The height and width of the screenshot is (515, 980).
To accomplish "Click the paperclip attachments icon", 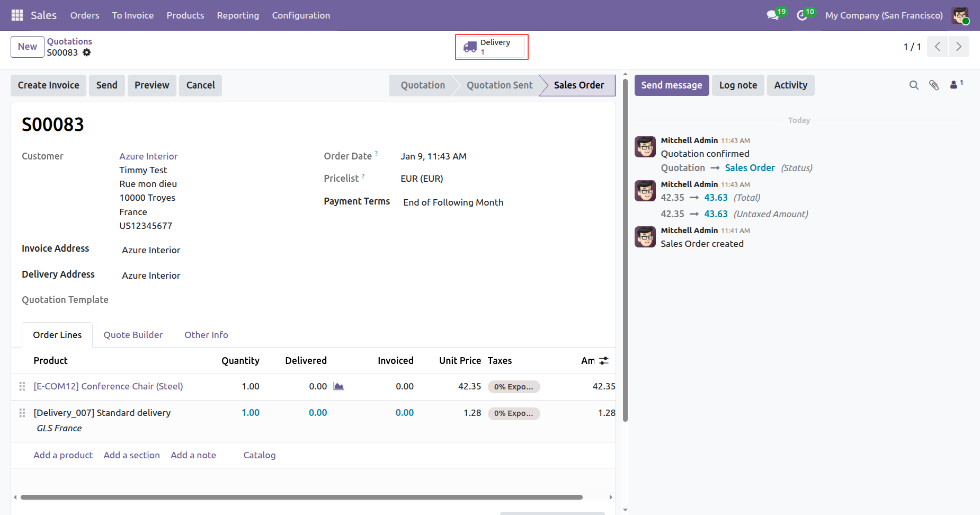I will click(x=934, y=85).
